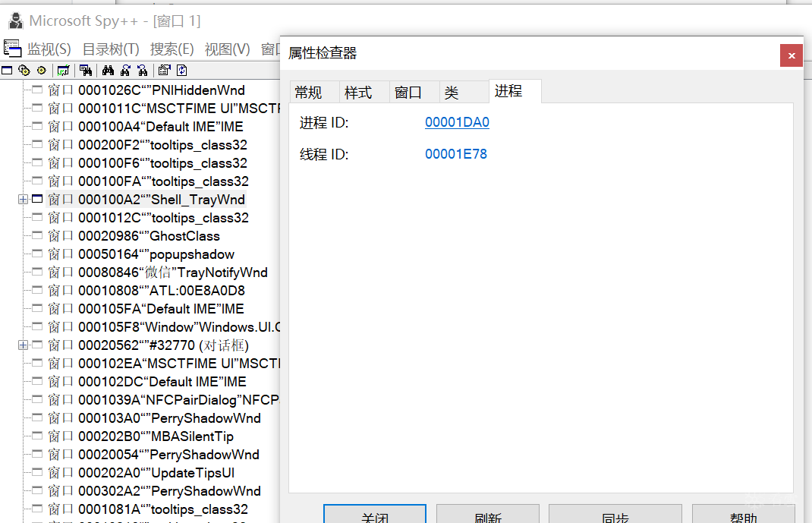Select row 0001011C "MSCTFIME UI"
This screenshot has width=812, height=523.
point(164,109)
